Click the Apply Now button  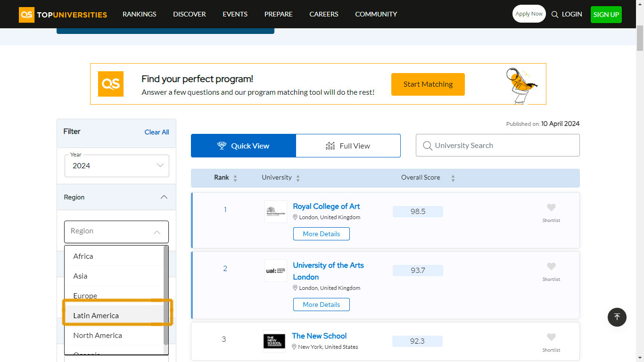click(529, 14)
